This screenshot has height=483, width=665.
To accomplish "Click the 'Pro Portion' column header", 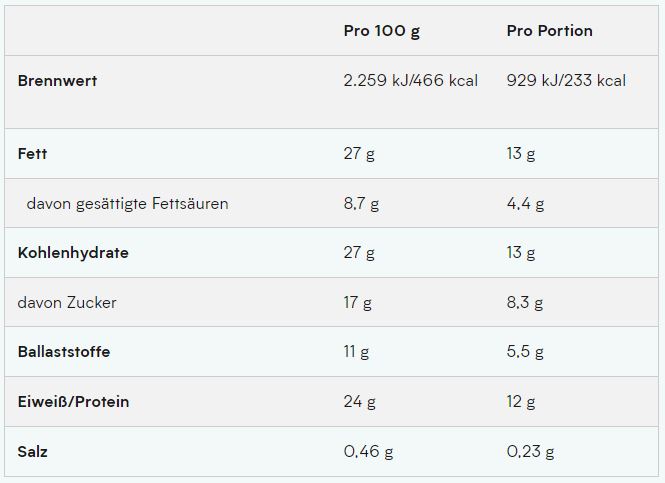I will click(x=549, y=31).
